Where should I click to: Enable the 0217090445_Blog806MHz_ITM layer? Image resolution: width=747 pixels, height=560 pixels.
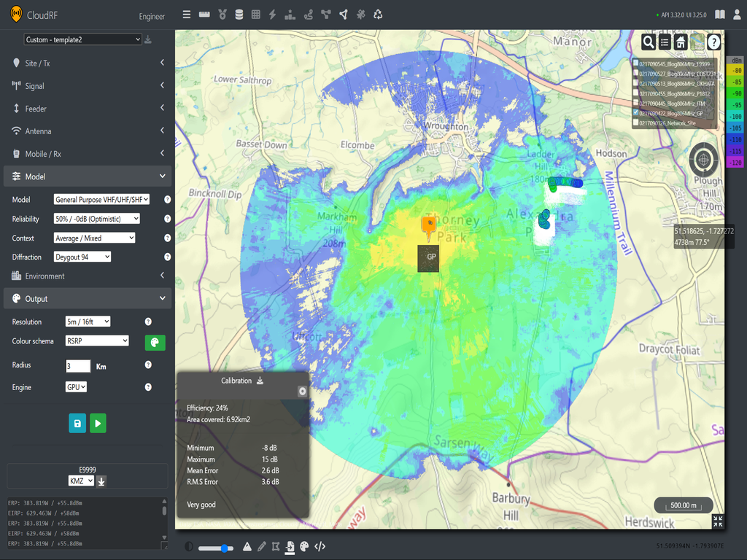(x=636, y=103)
